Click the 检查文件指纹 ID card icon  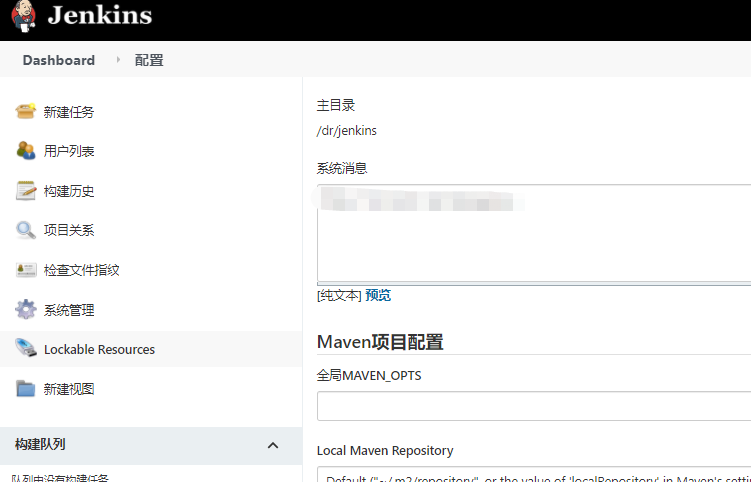(25, 270)
